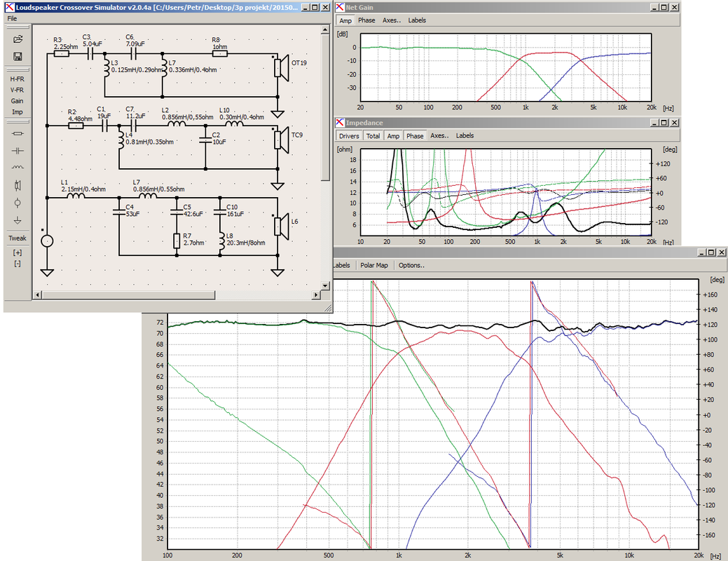Open Axes.. in the Net Gain window
The height and width of the screenshot is (561, 728).
click(x=392, y=20)
